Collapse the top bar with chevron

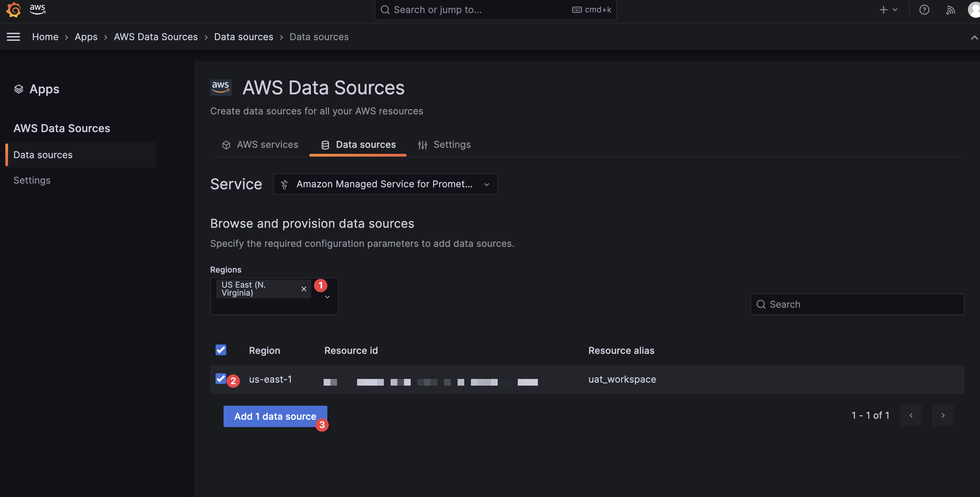(974, 37)
